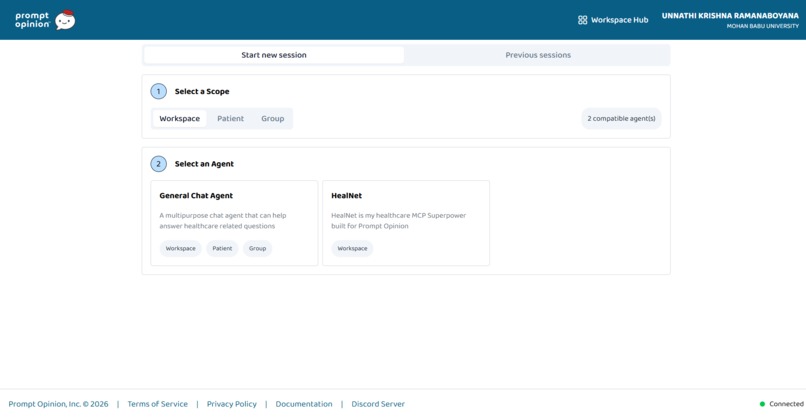Click Mohan Babu University label
806x418 pixels.
point(763,26)
